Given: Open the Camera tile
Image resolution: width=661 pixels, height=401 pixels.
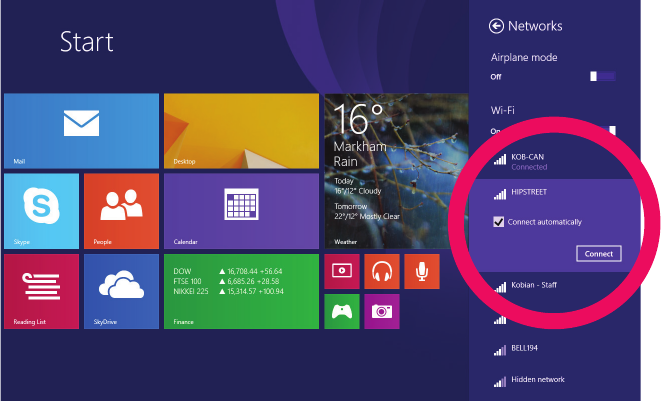Looking at the screenshot, I should 382,311.
